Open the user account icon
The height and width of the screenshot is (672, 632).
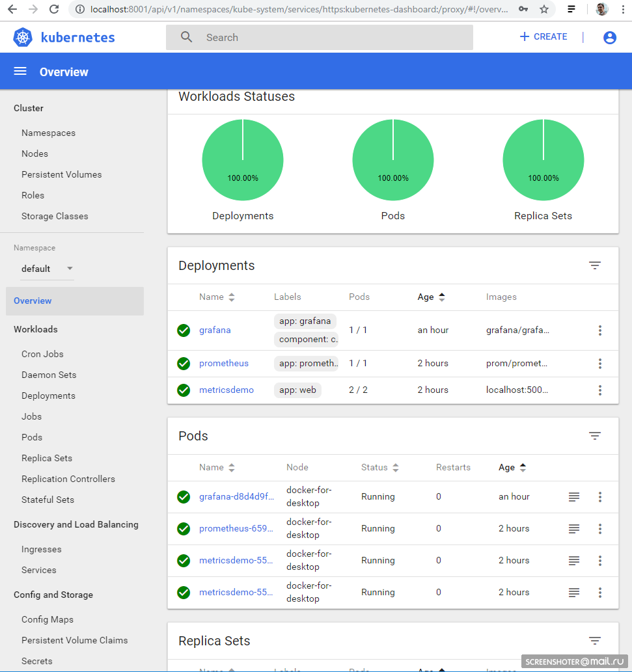pyautogui.click(x=609, y=37)
